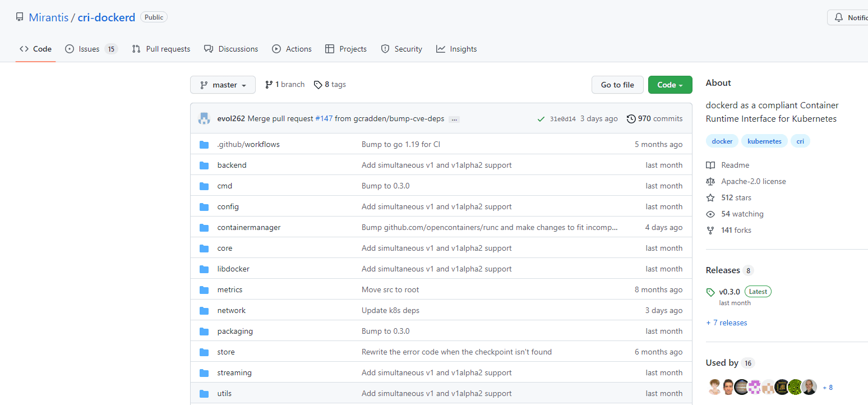Open the Security tab

click(401, 49)
